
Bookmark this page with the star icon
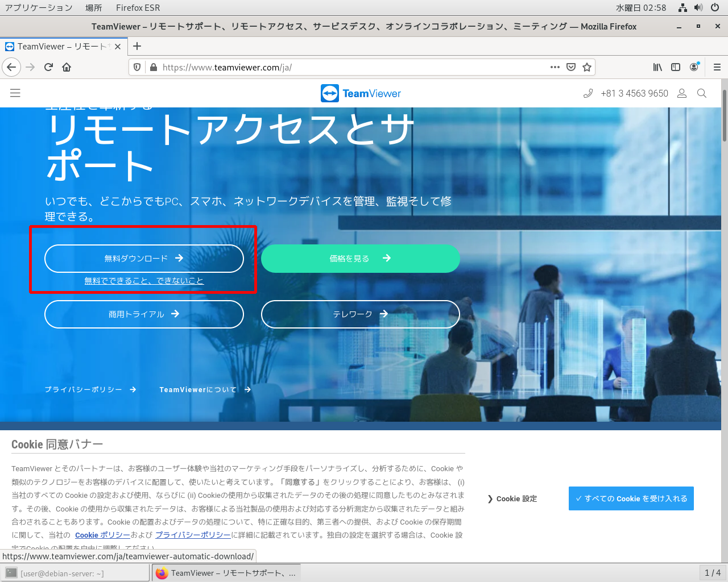pos(587,67)
